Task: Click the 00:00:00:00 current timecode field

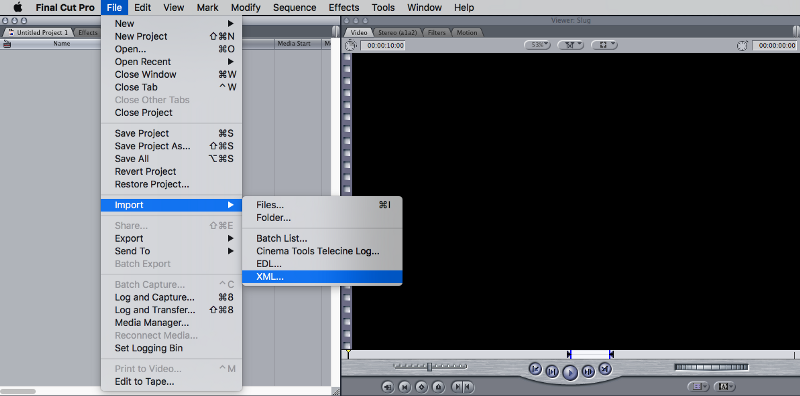Action: pos(774,45)
